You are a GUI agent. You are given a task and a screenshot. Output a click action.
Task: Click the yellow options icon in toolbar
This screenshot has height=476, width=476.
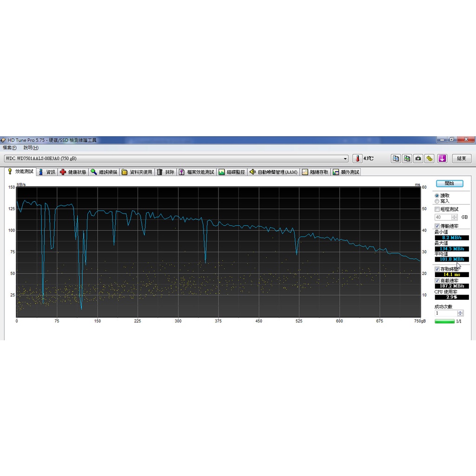tap(430, 159)
